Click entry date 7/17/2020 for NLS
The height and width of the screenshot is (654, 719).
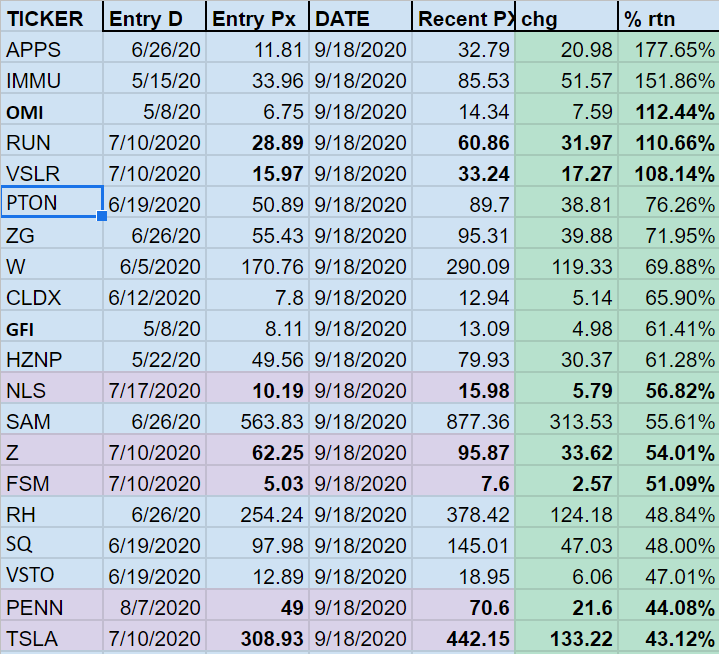tap(155, 388)
